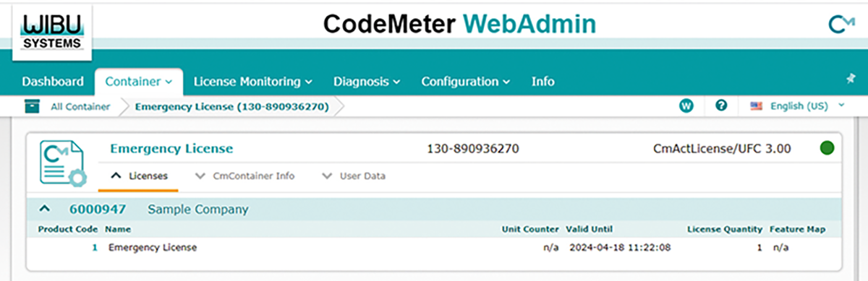
Task: Expand the CmContainer Info tab
Action: tap(245, 176)
